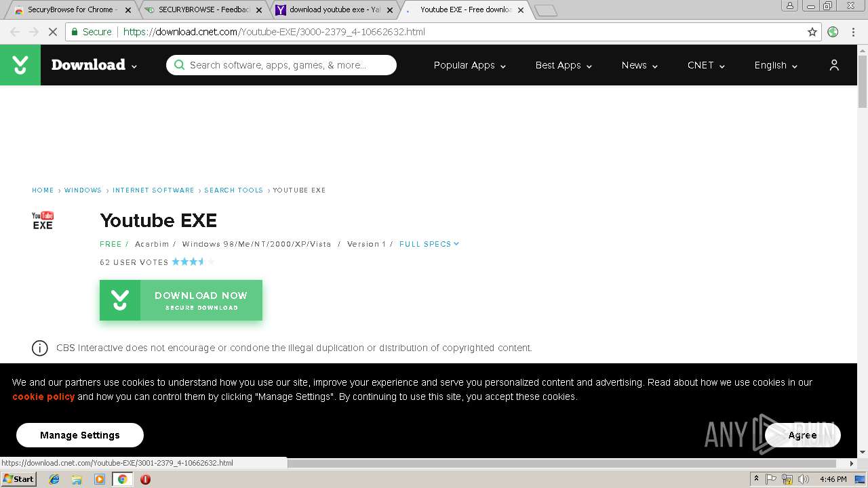
Task: Open the English language dropdown
Action: [x=776, y=65]
